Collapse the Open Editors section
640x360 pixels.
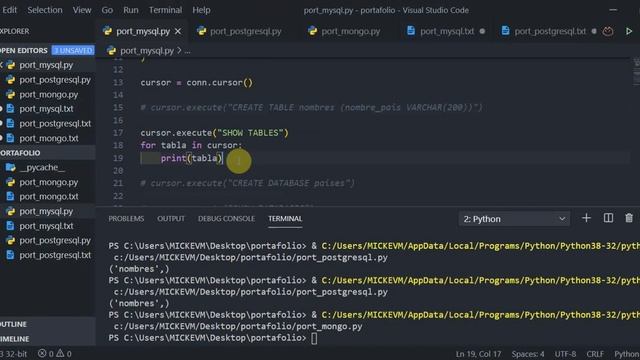24,51
